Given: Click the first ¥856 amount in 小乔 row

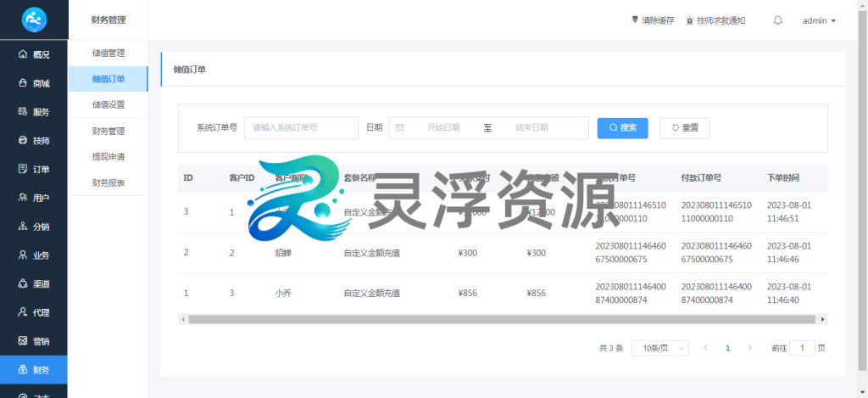Looking at the screenshot, I should [x=468, y=294].
